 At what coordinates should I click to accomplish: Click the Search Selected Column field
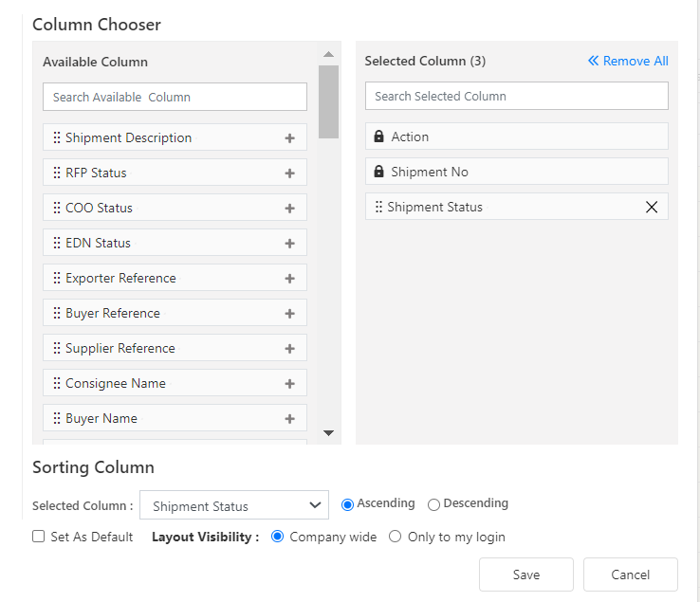(x=516, y=96)
